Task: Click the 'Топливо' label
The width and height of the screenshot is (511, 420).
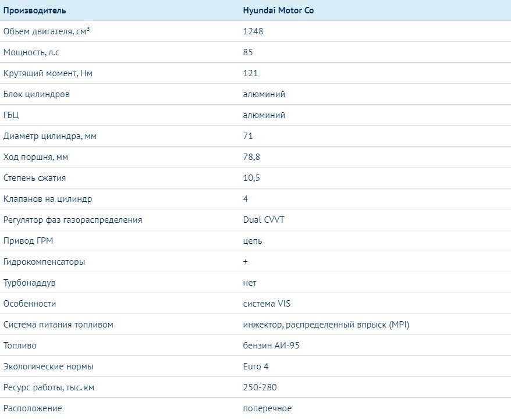Action: point(20,346)
